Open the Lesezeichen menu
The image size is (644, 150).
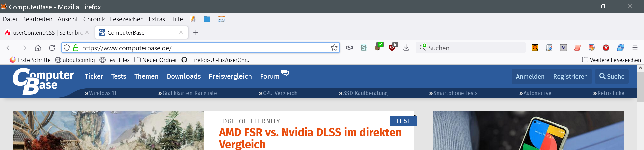[127, 19]
